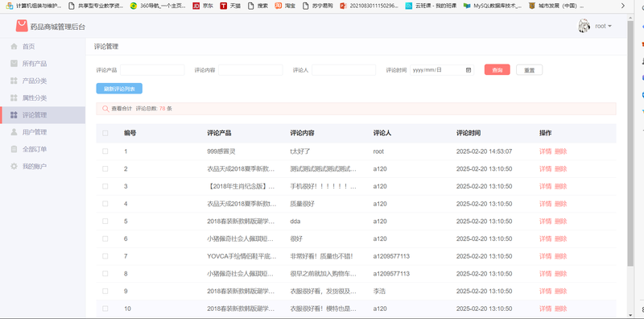Click the 刷新评论列表 button

coord(119,89)
